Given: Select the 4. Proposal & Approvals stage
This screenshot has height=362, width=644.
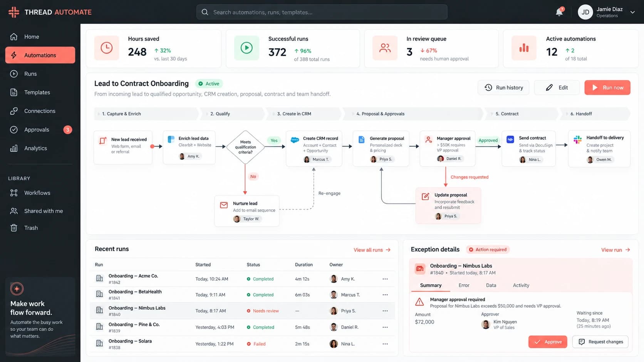Looking at the screenshot, I should coord(413,114).
